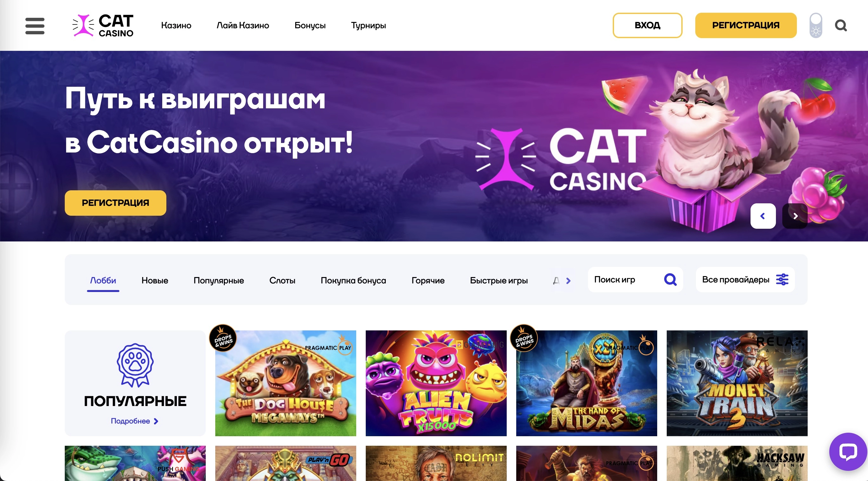
Task: Click the header search magnifier icon
Action: 841,25
